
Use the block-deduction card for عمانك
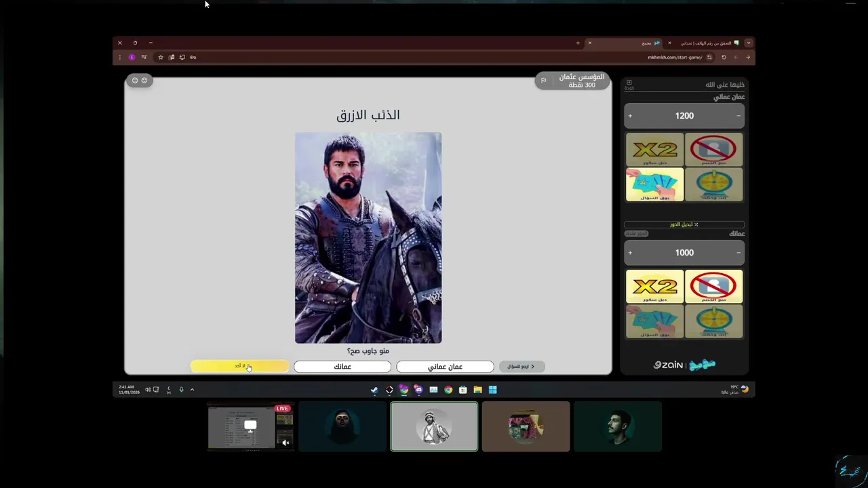[713, 286]
